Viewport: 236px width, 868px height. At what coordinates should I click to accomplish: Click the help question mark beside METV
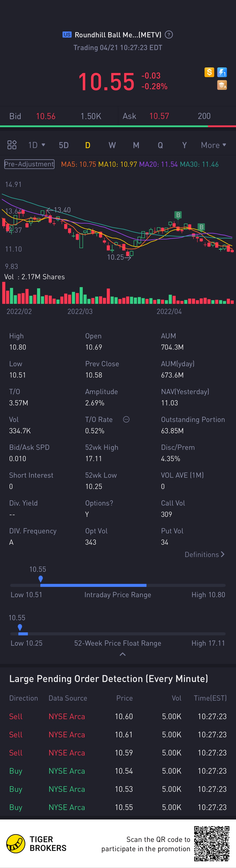[169, 35]
